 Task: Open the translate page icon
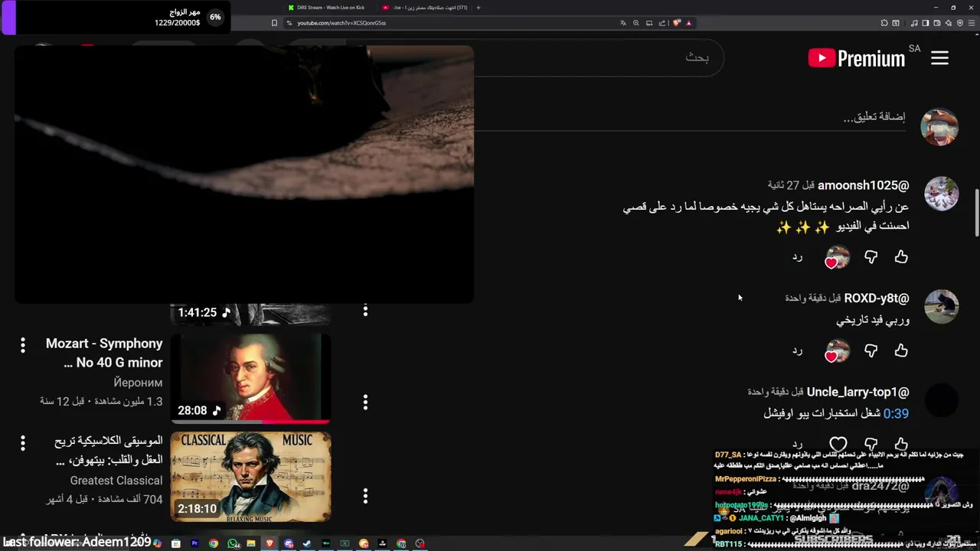point(623,23)
